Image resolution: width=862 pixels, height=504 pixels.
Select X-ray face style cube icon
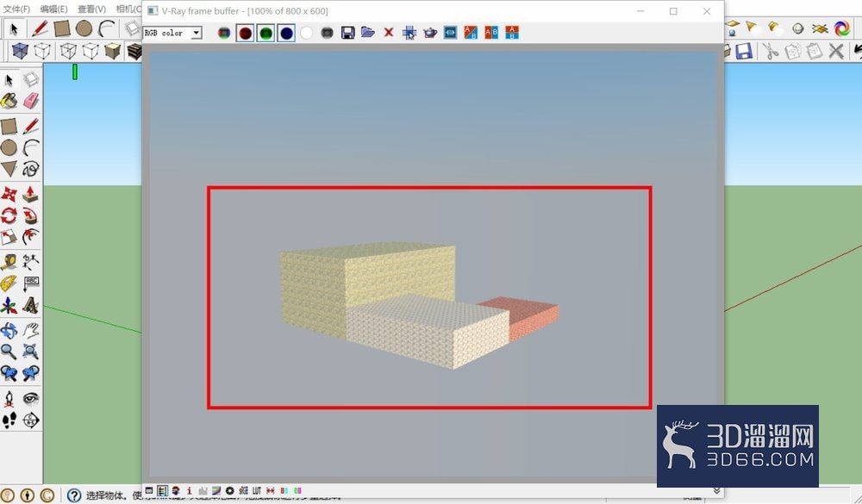click(20, 51)
